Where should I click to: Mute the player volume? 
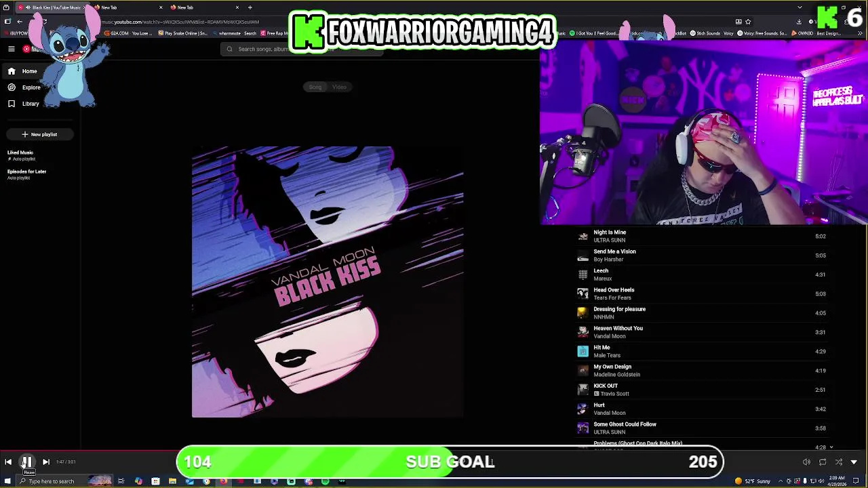tap(806, 462)
